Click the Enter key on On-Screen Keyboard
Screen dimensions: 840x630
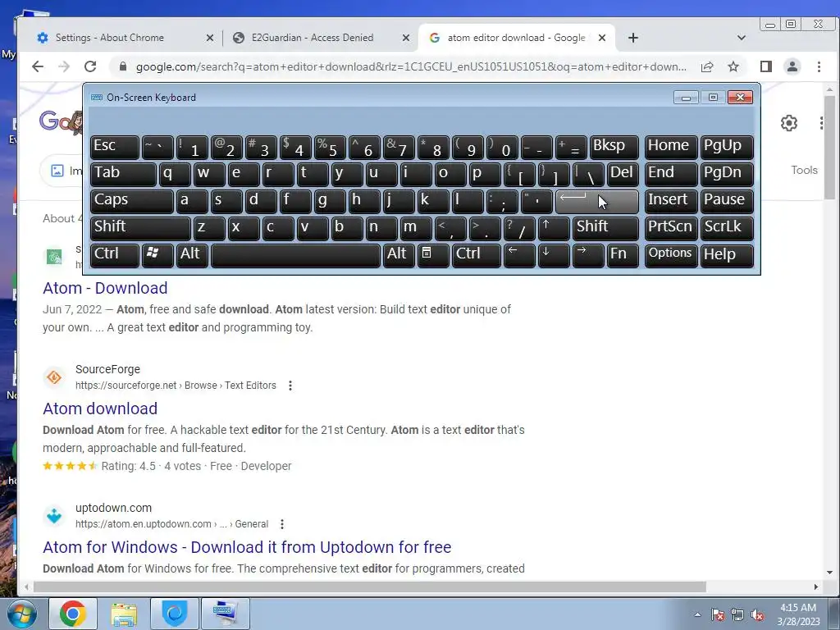coord(597,201)
